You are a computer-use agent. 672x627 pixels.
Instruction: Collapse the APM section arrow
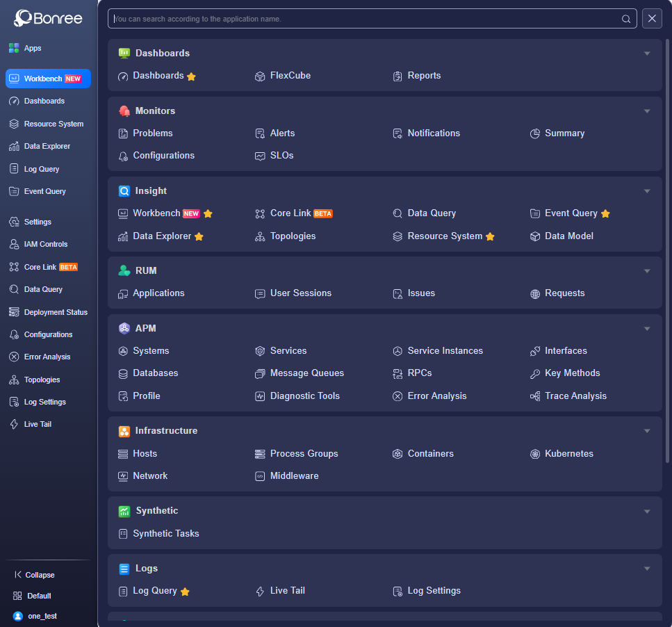[x=647, y=329]
